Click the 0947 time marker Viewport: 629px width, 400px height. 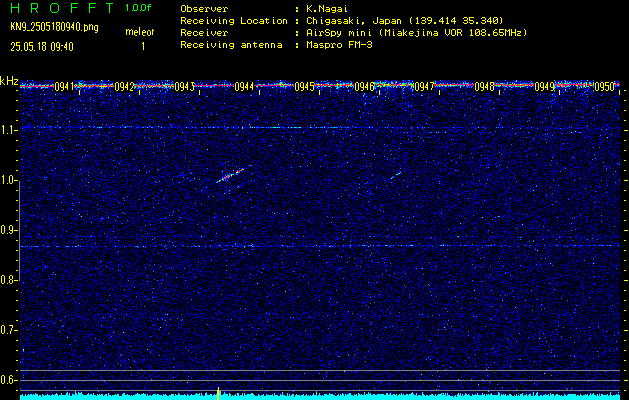pos(424,86)
